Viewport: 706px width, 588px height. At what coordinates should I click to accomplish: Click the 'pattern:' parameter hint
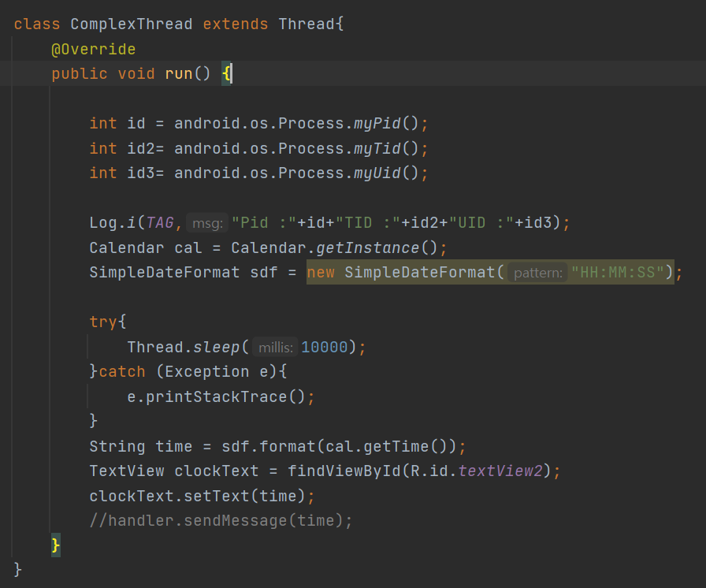pyautogui.click(x=537, y=273)
